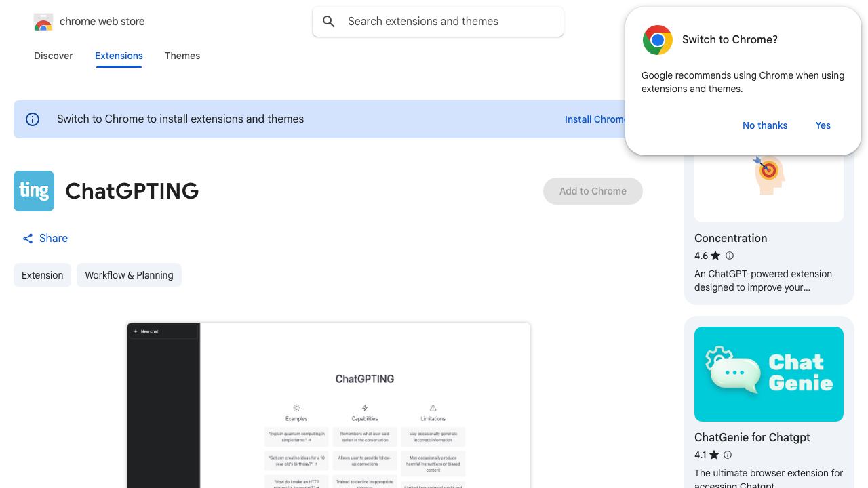Decline with No thanks in popup
The width and height of the screenshot is (868, 488).
[765, 125]
